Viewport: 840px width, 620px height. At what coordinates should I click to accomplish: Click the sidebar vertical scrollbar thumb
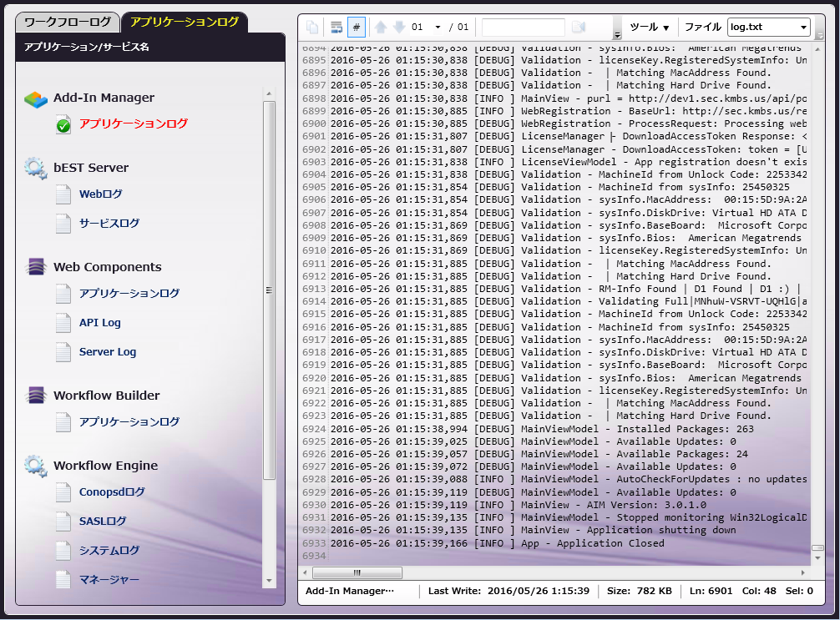(269, 290)
